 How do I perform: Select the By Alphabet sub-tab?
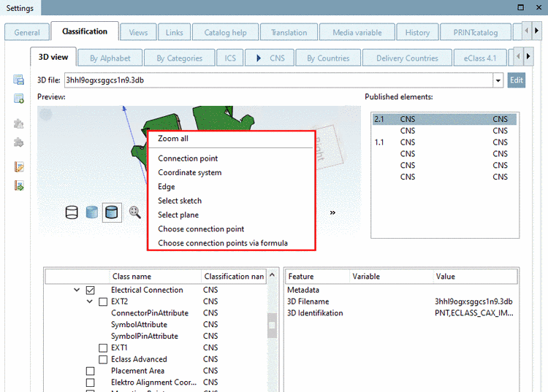pos(110,58)
